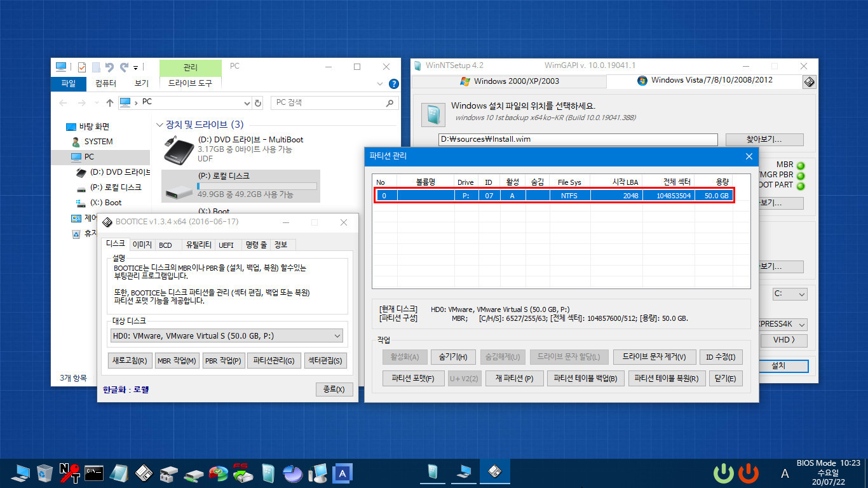Switch to the running WinNTSetup taskbar button
This screenshot has width=868, height=488.
click(433, 471)
